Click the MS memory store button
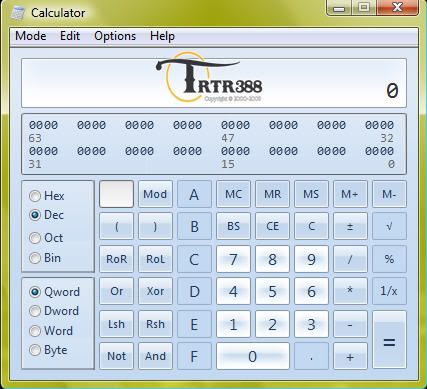The width and height of the screenshot is (427, 389). click(311, 194)
